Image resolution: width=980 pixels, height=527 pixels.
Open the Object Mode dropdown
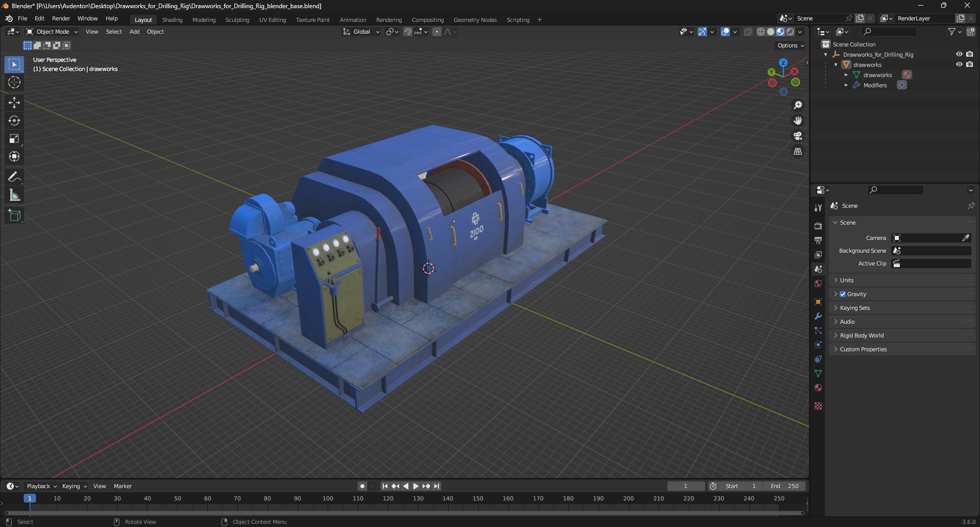click(x=52, y=32)
